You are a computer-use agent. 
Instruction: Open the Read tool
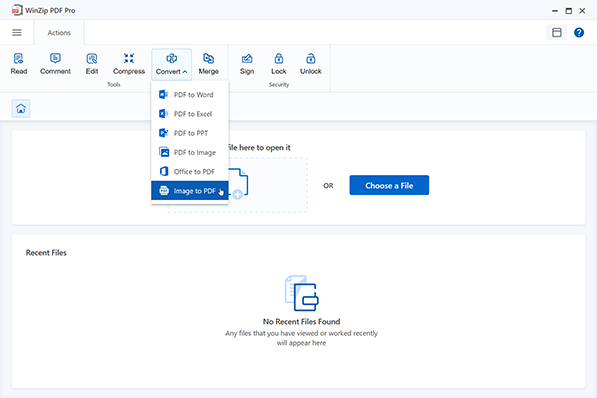[x=19, y=64]
